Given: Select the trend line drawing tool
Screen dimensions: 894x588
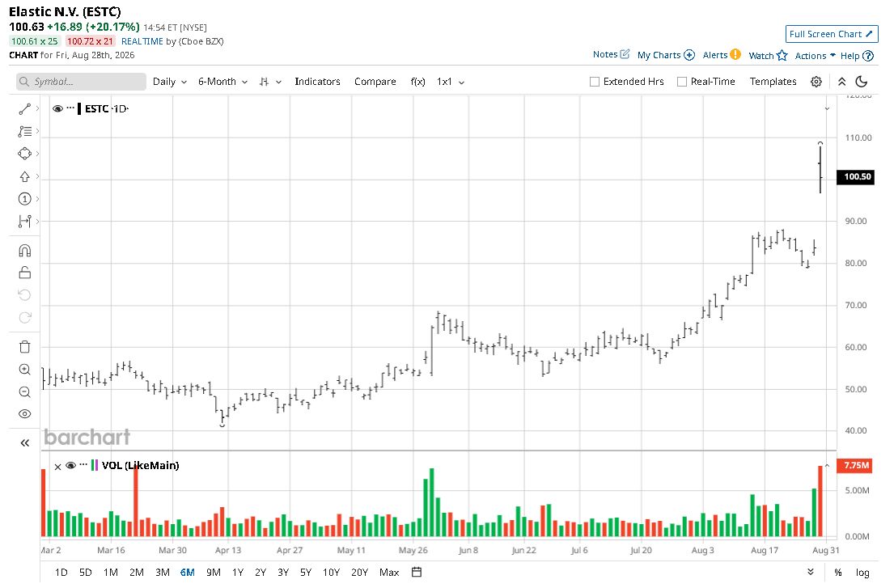Looking at the screenshot, I should point(24,109).
